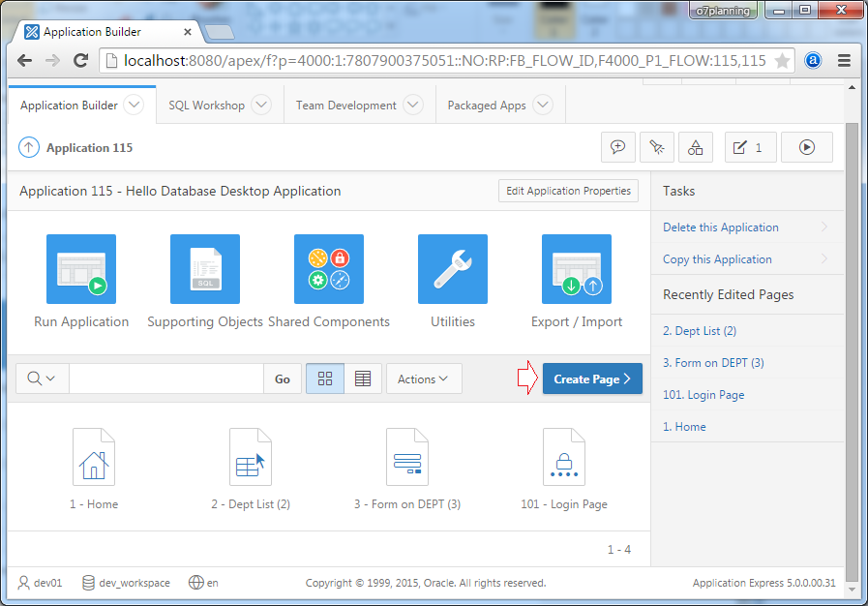Click the chevron beside Copy this Application
This screenshot has height=606, width=868.
(x=824, y=258)
